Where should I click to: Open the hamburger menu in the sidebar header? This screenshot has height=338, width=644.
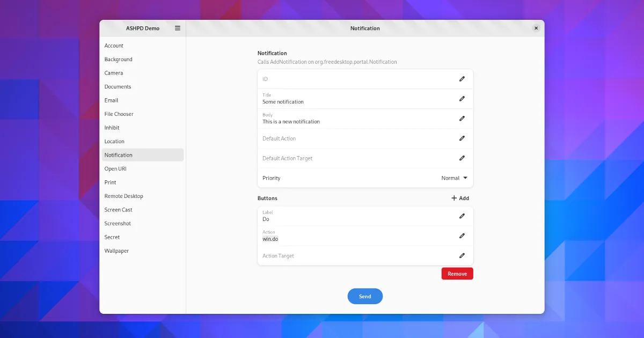[x=178, y=28]
